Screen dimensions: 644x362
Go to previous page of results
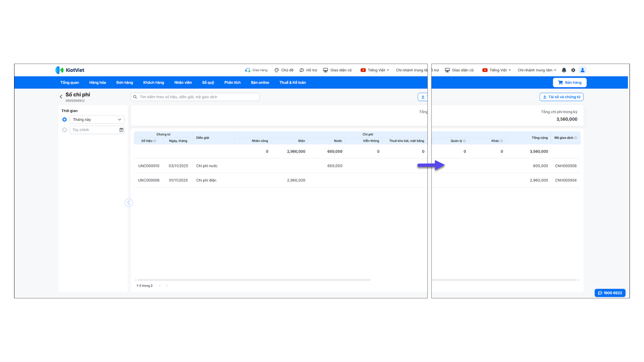point(160,286)
